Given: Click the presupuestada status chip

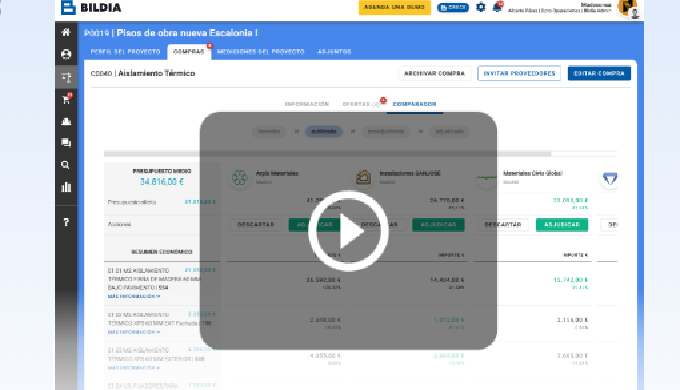Looking at the screenshot, I should coord(386,131).
